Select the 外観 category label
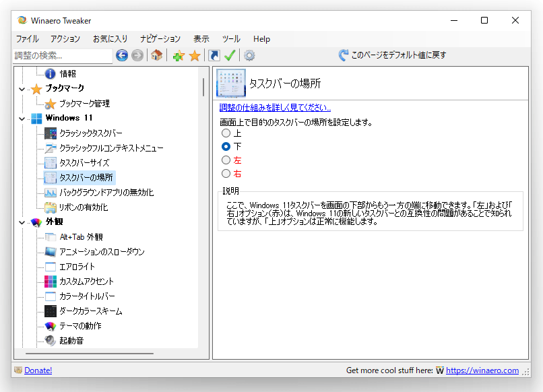This screenshot has height=392, width=543. 54,222
